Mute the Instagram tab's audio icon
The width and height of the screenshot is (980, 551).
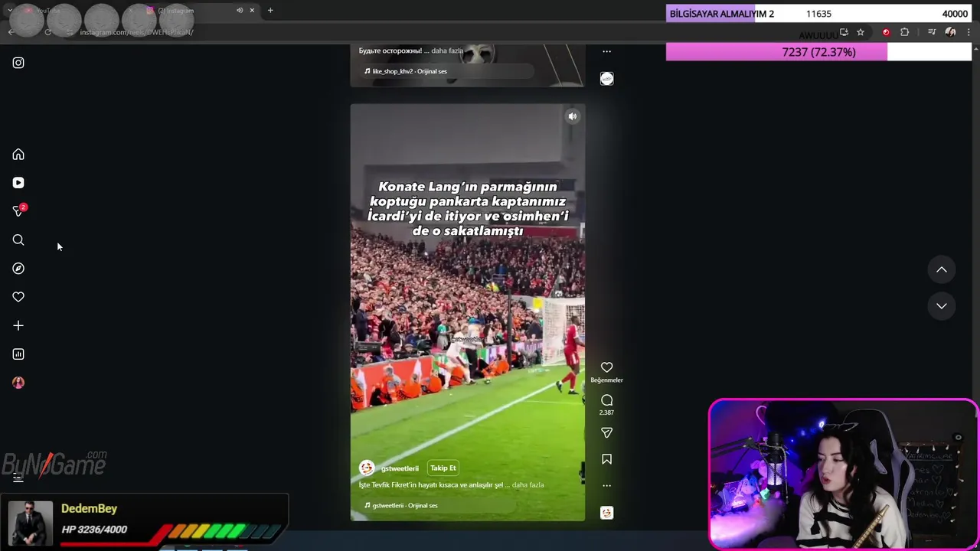(x=240, y=11)
